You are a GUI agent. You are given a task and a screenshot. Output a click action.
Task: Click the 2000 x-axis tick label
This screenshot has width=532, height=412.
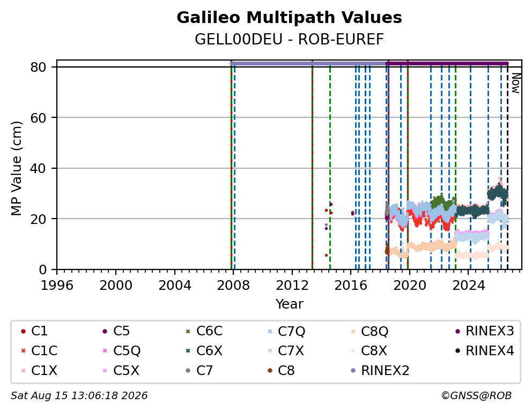116,286
